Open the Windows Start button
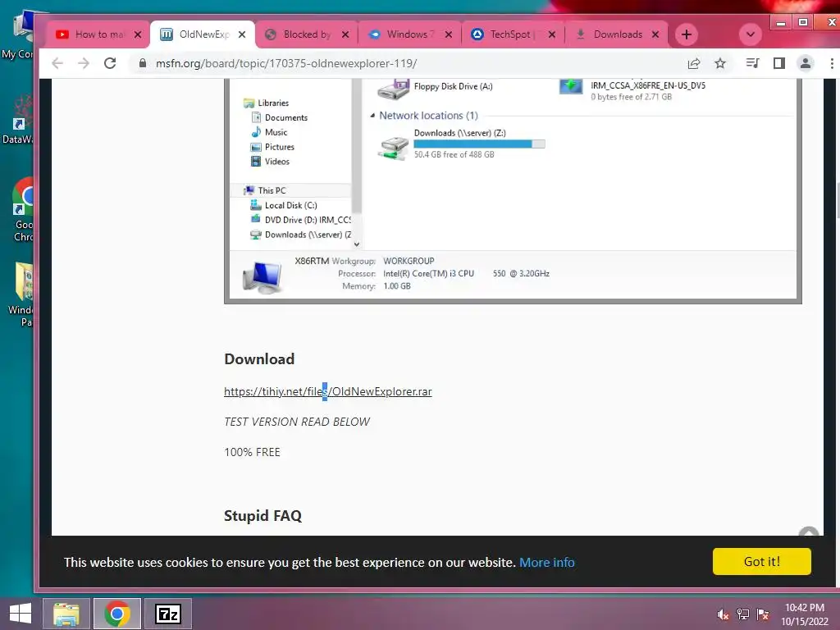 21,614
